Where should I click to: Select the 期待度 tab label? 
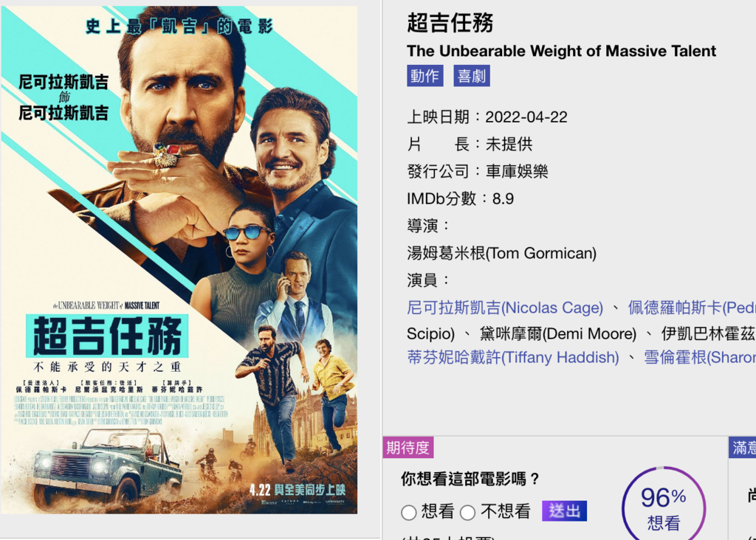[x=408, y=448]
